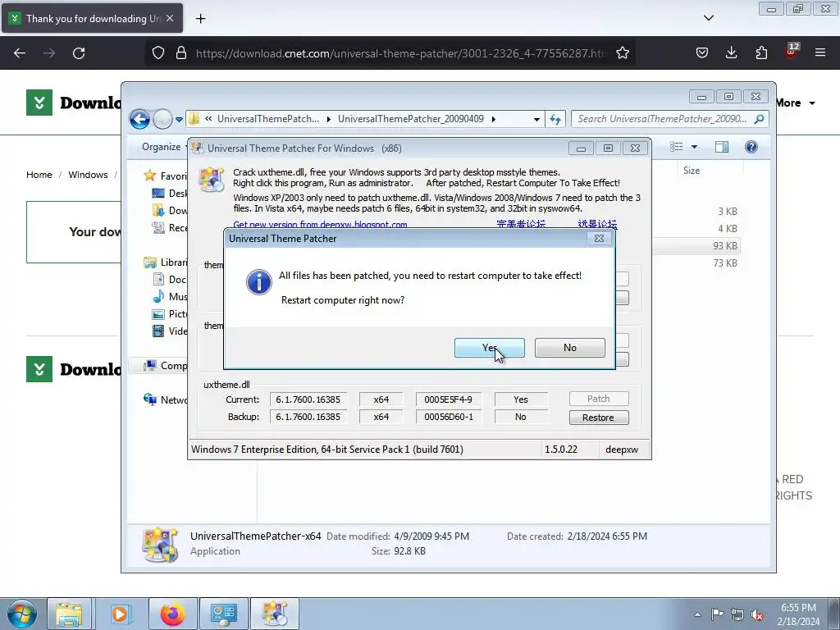
Task: Select Favorites in Explorer navigation pane
Action: 165,176
